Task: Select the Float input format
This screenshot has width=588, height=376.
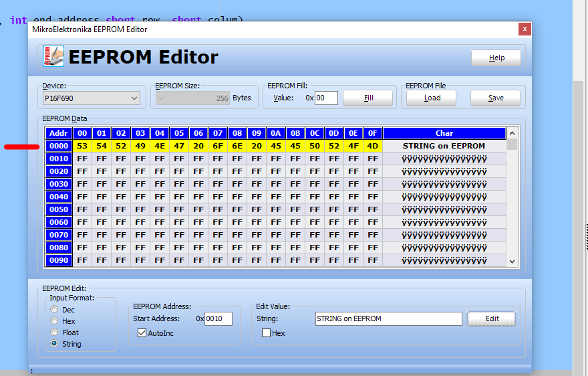Action: click(x=54, y=332)
